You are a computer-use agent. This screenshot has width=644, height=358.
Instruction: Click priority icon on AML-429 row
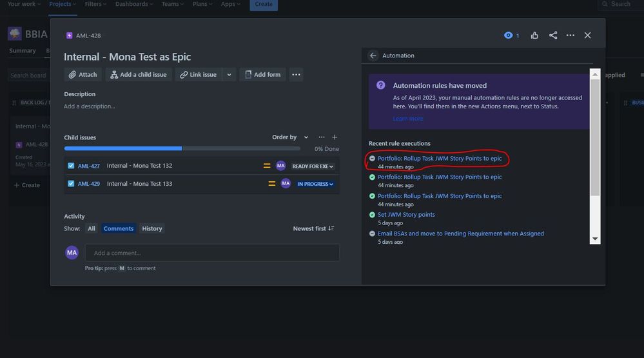point(272,183)
